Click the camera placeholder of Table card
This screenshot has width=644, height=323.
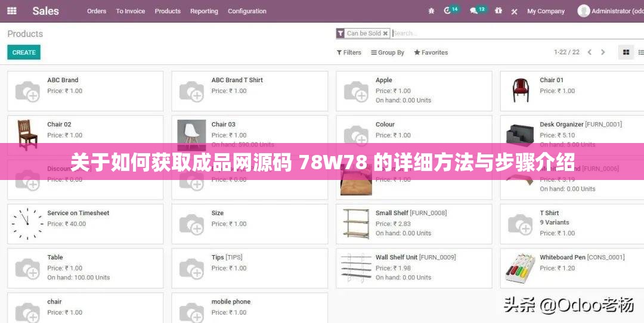(27, 268)
